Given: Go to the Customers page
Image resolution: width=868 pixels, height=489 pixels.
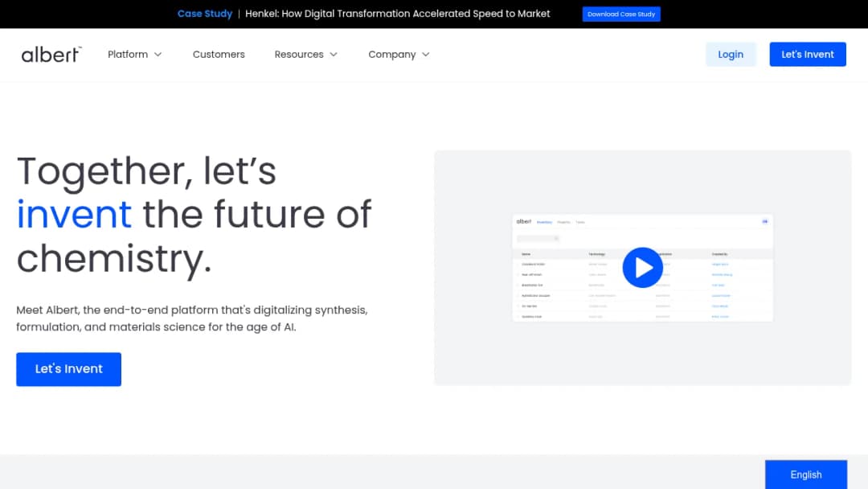Looking at the screenshot, I should pos(219,54).
